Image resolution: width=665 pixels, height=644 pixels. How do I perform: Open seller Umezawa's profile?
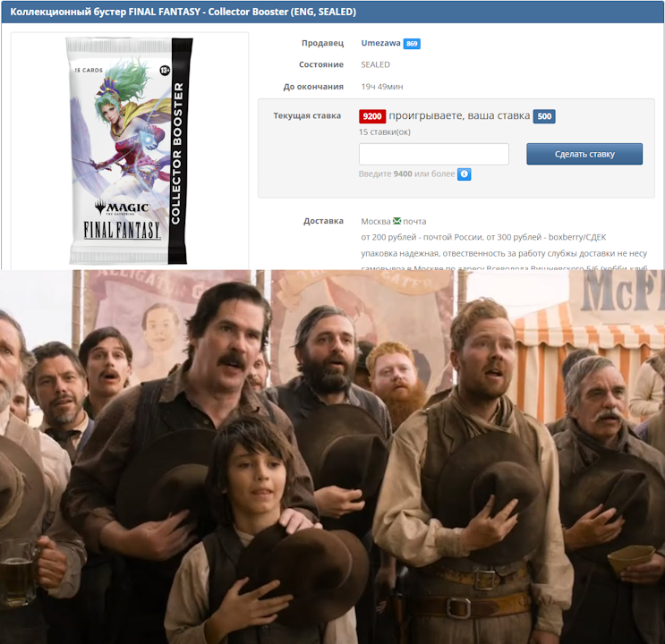[x=380, y=43]
